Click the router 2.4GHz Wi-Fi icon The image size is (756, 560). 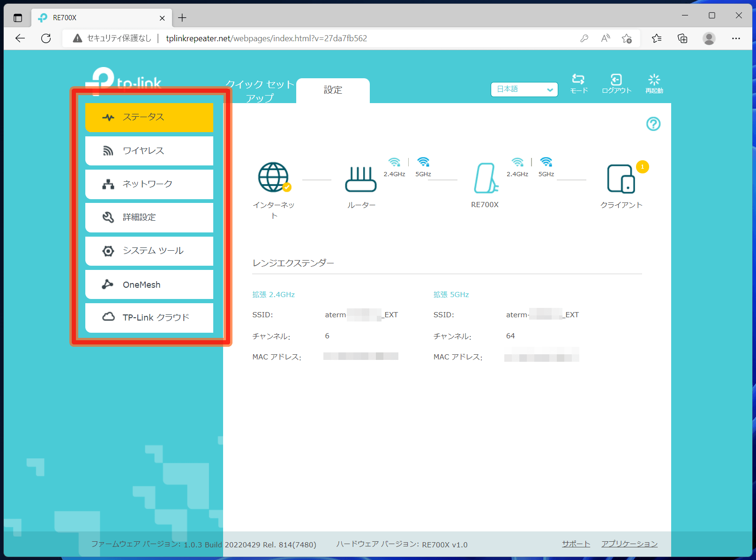coord(395,162)
